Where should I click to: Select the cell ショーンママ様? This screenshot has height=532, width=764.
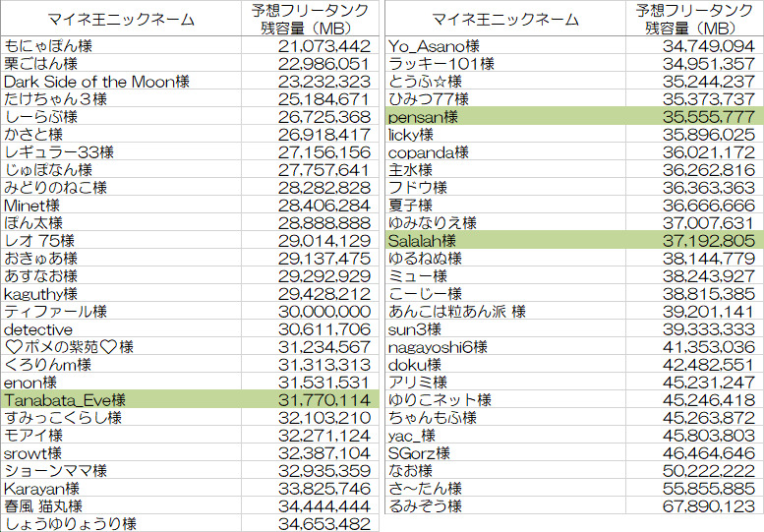[121, 470]
